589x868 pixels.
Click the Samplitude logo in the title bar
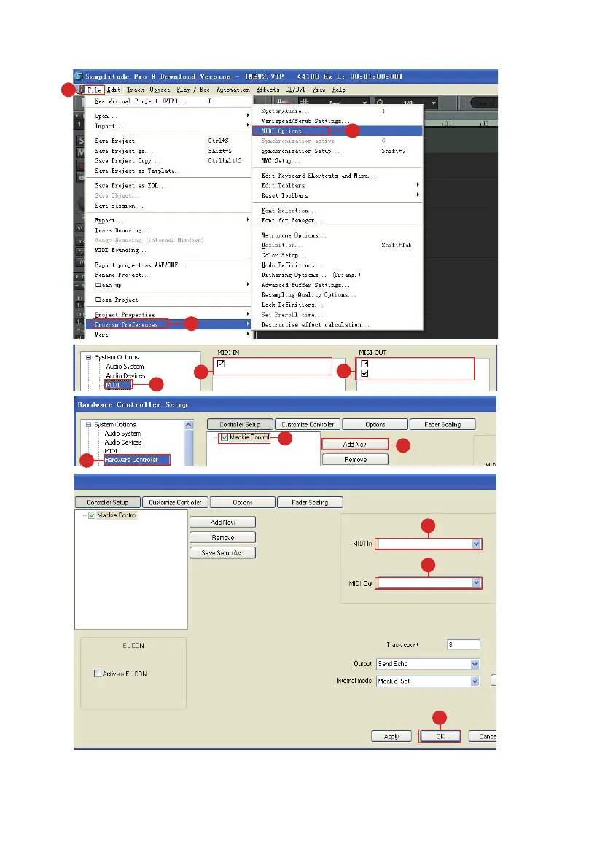79,77
